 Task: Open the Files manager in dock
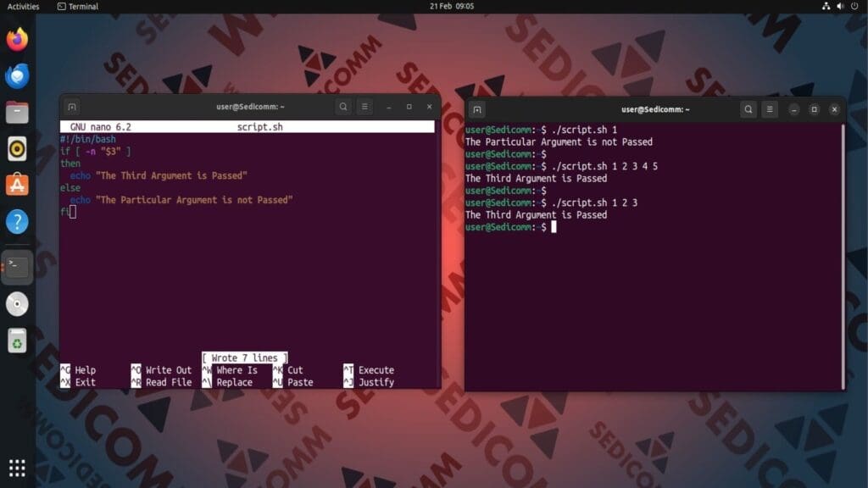click(x=17, y=112)
